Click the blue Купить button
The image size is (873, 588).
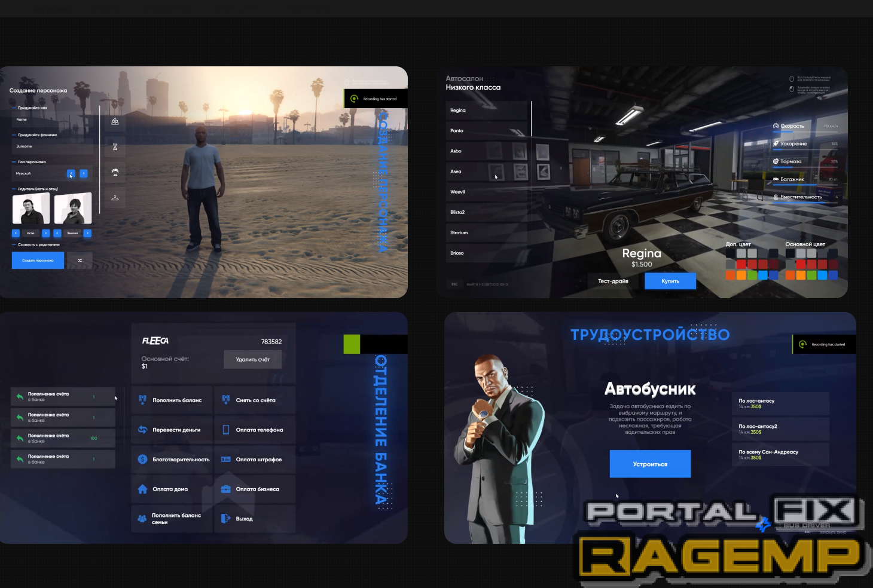(x=670, y=281)
